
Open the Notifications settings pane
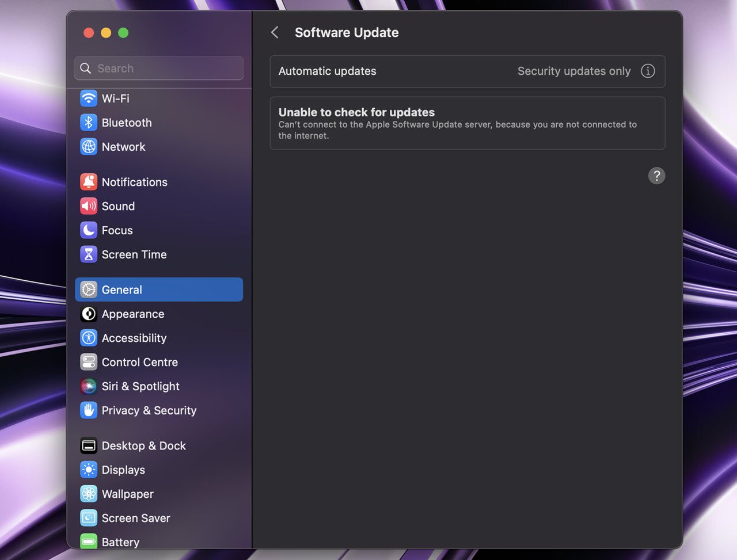click(135, 182)
